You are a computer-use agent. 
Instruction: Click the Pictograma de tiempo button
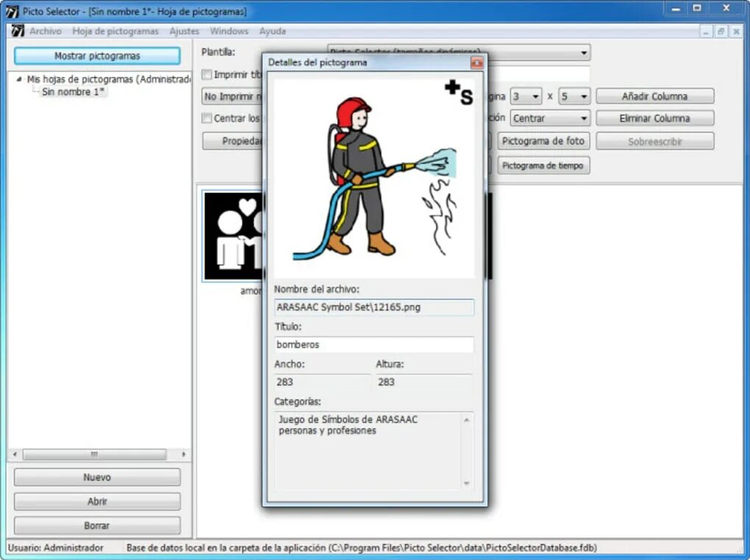[543, 165]
